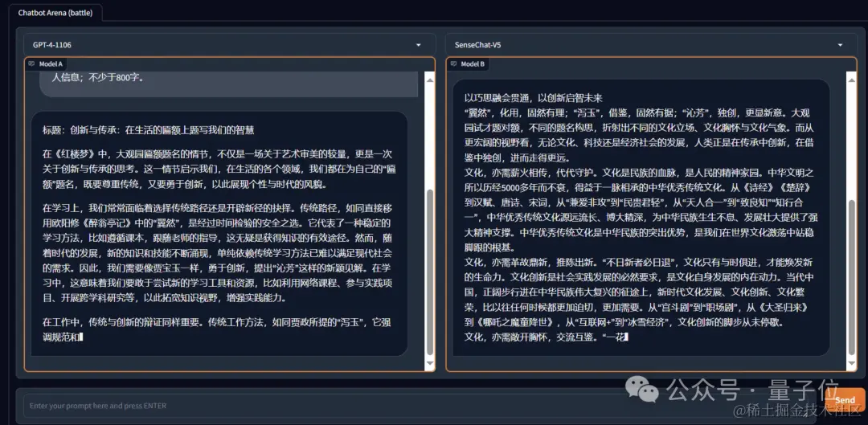Image resolution: width=868 pixels, height=425 pixels.
Task: Click the heading "以巧思融会贯通，以创新启智未来"
Action: (x=533, y=99)
